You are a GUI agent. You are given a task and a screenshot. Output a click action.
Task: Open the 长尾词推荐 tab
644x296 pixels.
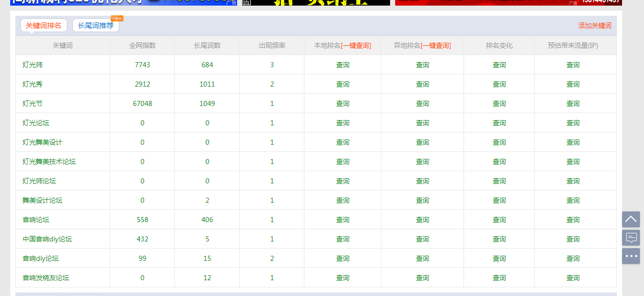coord(96,25)
